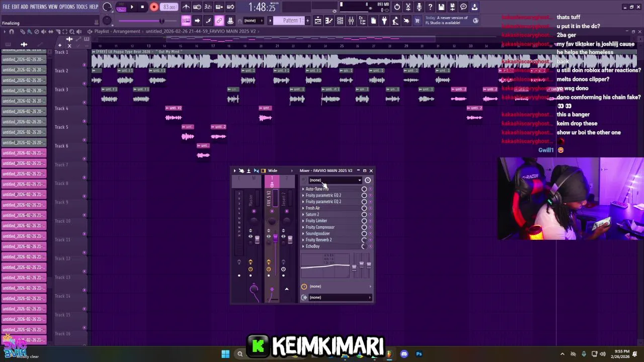
Task: Expand the EchoBoy slot arrow
Action: pyautogui.click(x=303, y=246)
